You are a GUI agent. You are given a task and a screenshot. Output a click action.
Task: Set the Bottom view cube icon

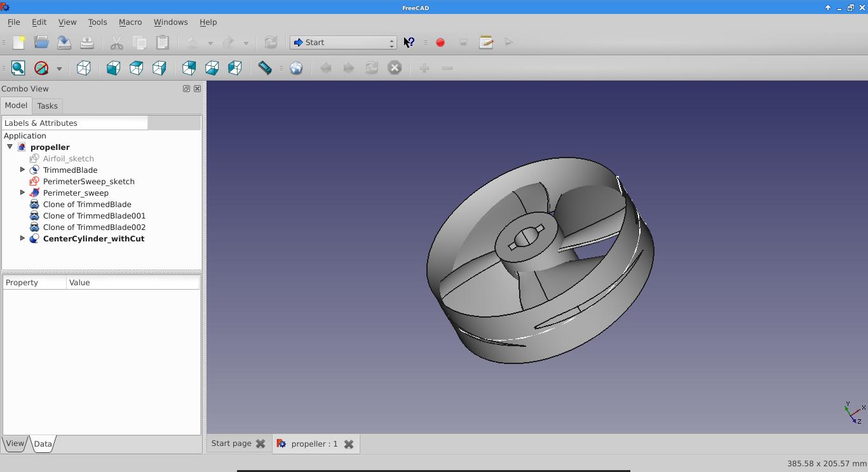pos(212,68)
